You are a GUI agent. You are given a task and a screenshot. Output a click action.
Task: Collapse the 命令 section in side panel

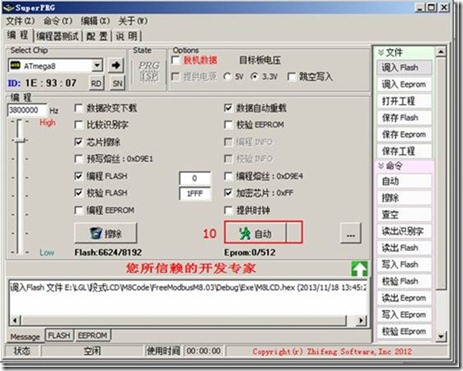tap(381, 165)
